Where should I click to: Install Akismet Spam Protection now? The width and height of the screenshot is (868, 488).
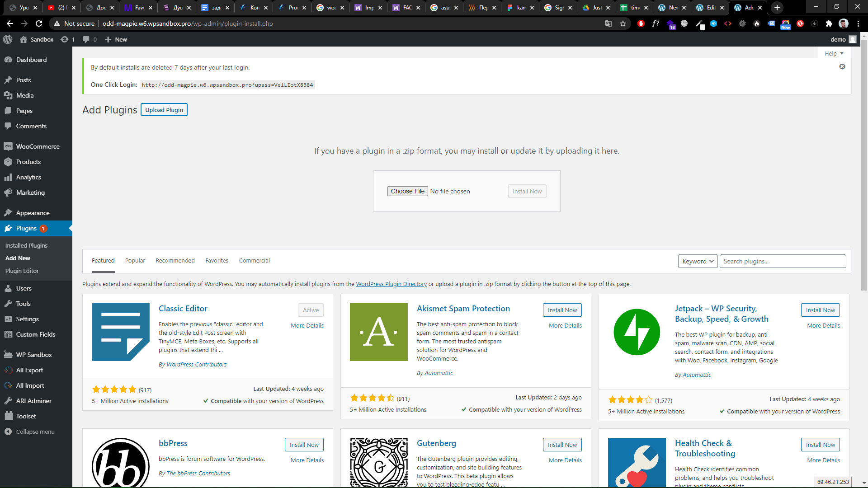(562, 310)
